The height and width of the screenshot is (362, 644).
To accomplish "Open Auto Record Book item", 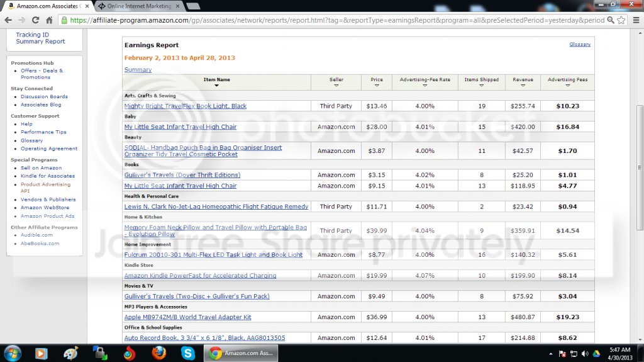I will [204, 337].
